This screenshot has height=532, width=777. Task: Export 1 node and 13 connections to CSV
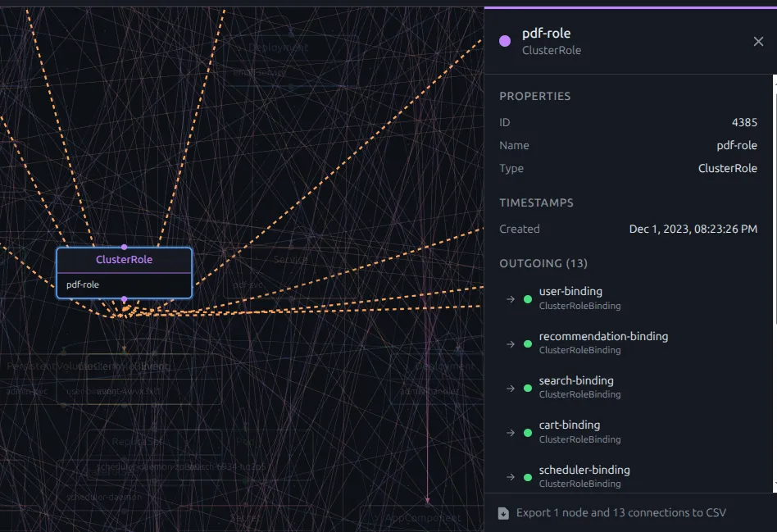click(x=620, y=513)
